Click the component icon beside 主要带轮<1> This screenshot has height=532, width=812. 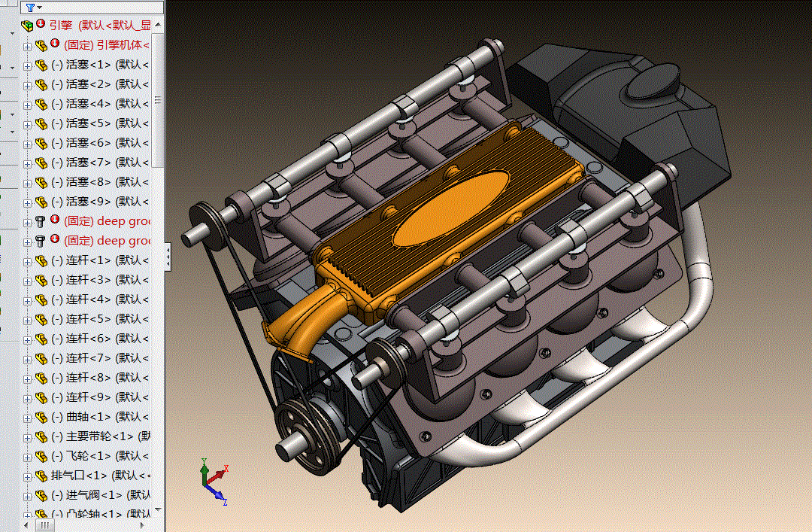click(x=41, y=436)
